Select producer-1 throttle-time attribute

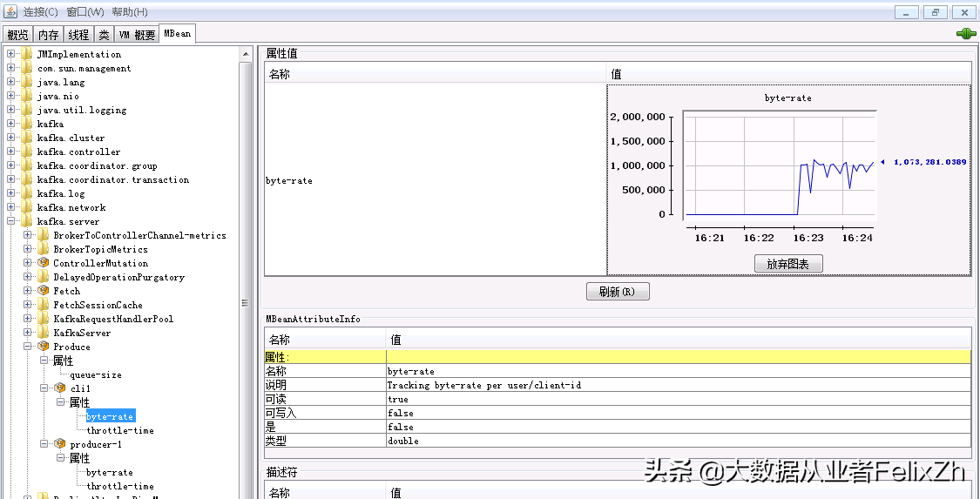click(120, 486)
